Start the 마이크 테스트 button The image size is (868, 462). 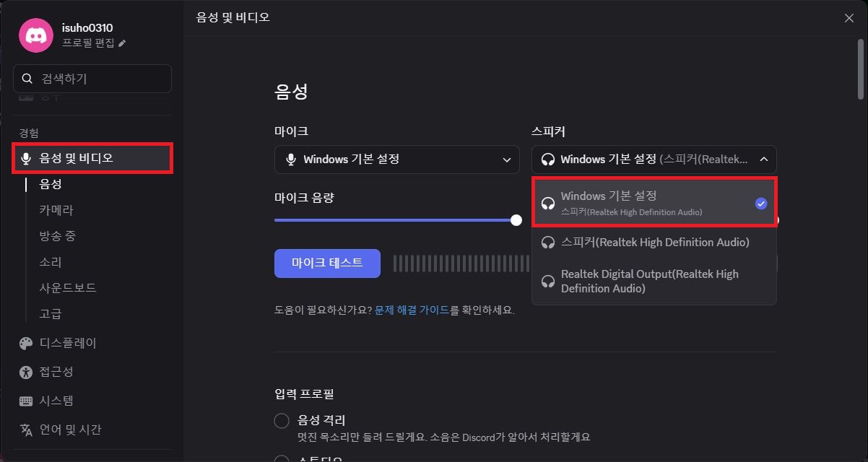click(x=327, y=263)
